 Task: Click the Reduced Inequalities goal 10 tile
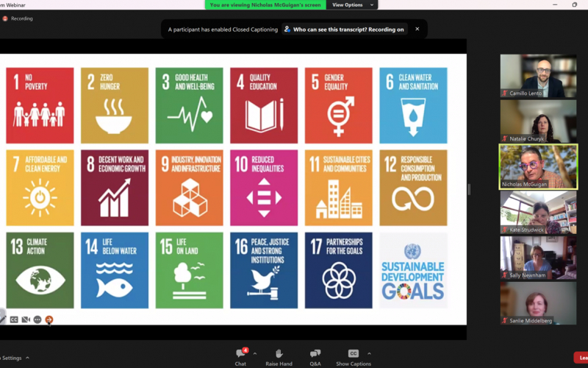264,188
